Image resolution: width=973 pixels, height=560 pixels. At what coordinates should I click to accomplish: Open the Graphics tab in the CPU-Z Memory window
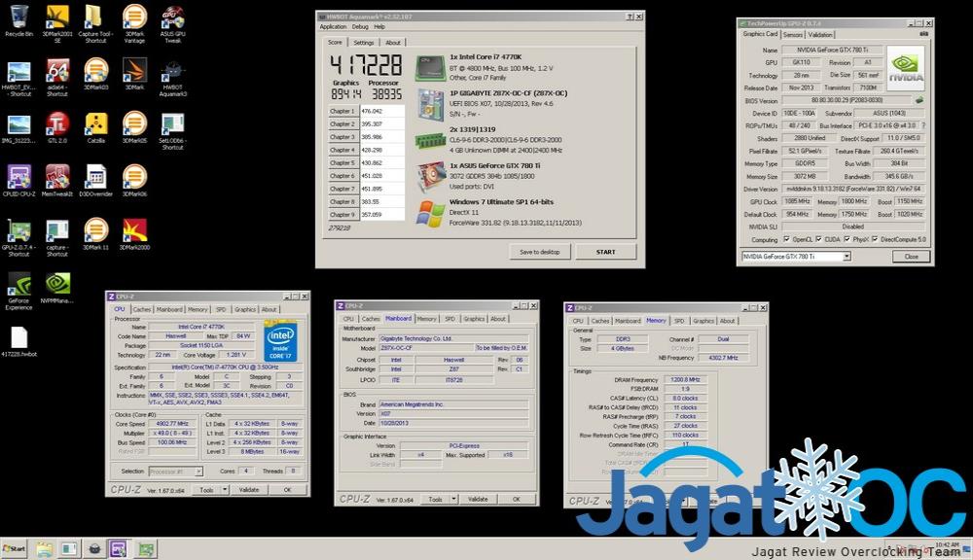coord(703,321)
